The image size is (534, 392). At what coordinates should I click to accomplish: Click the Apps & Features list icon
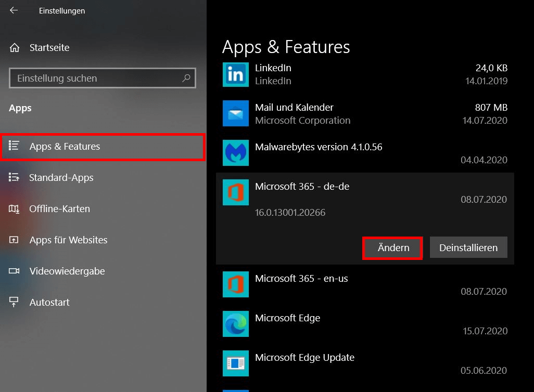tap(14, 145)
